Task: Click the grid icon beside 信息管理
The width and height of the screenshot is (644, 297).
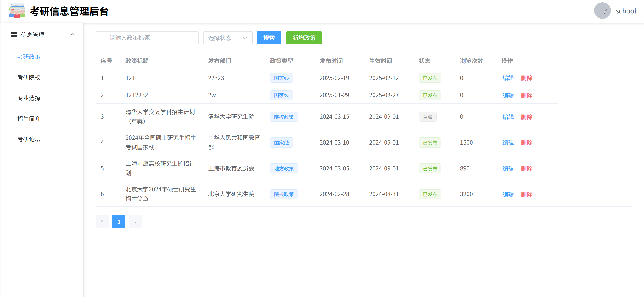Action: click(14, 35)
